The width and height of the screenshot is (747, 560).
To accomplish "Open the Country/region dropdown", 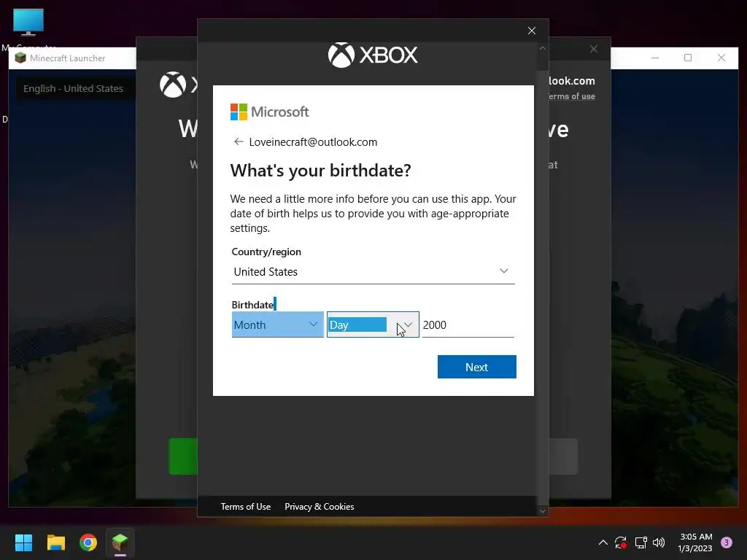I will tap(373, 272).
